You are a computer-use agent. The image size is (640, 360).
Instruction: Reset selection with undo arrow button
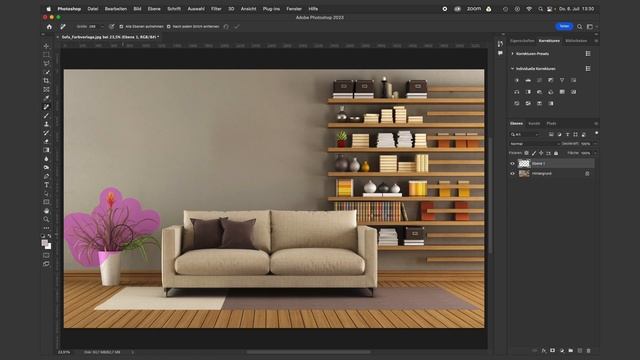tap(226, 27)
